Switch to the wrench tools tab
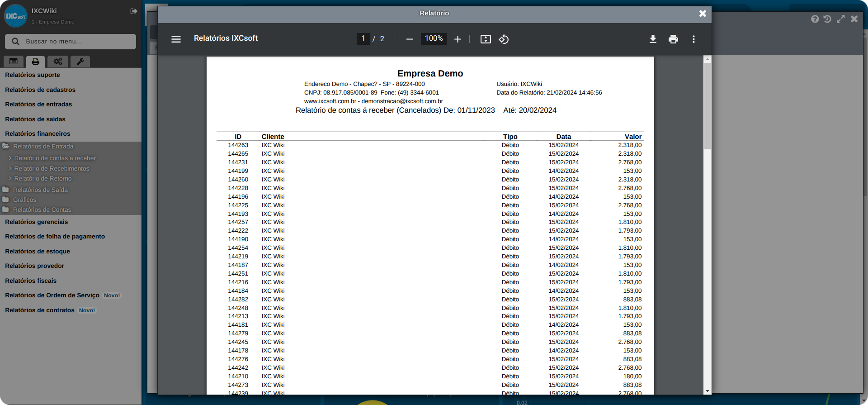 80,62
